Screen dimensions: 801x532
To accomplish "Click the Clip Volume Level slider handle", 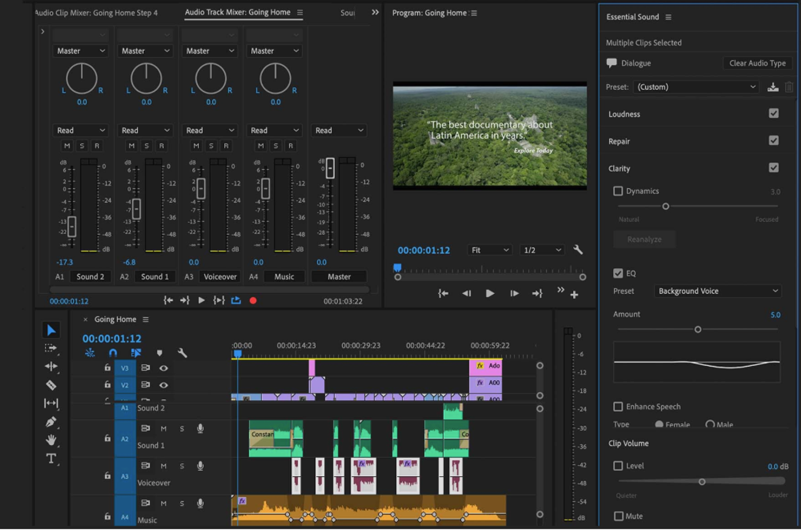I will tap(702, 481).
